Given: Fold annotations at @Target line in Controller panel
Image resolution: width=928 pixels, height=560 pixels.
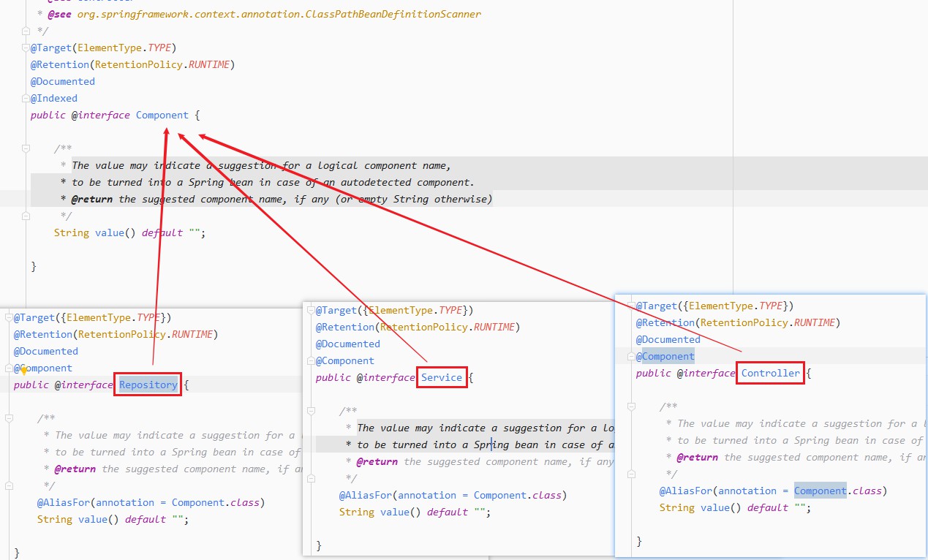Looking at the screenshot, I should click(631, 306).
